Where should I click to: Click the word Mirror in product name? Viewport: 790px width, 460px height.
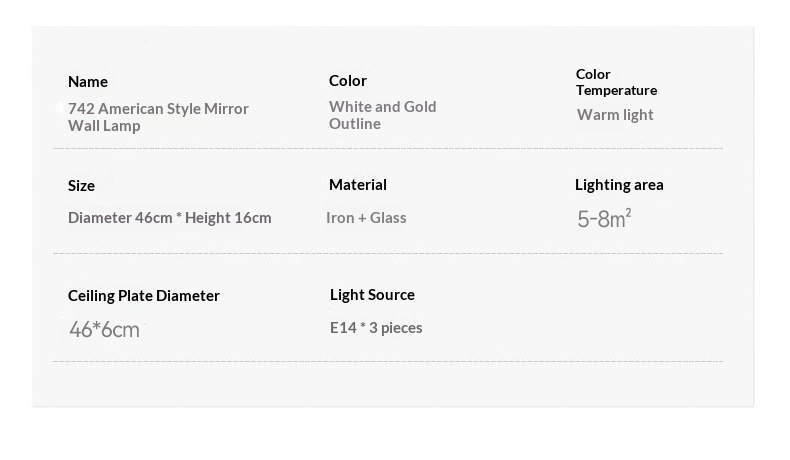tap(225, 108)
